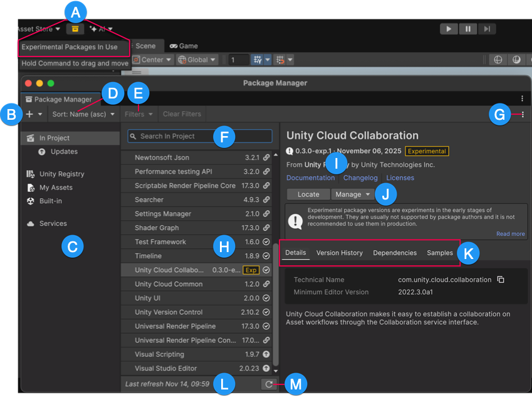Open My Assets in the sidebar
The height and width of the screenshot is (397, 532).
(x=56, y=188)
